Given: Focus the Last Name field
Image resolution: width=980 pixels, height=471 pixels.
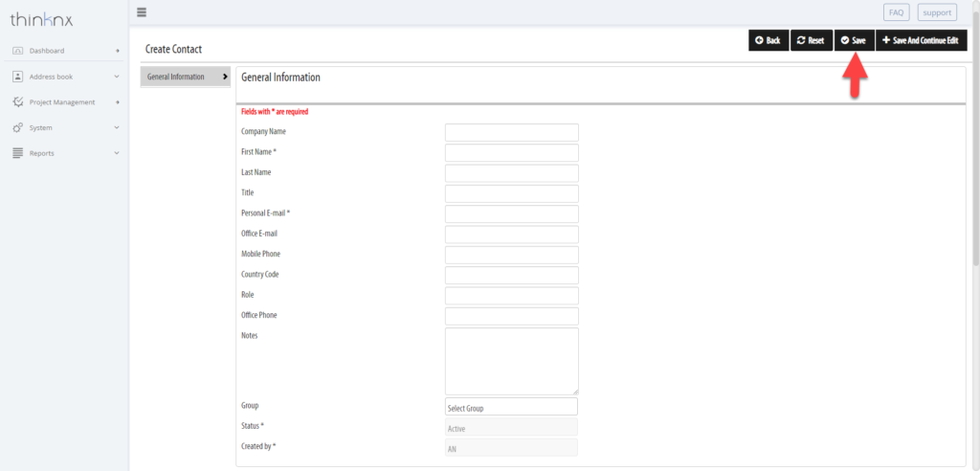Looking at the screenshot, I should pos(511,172).
